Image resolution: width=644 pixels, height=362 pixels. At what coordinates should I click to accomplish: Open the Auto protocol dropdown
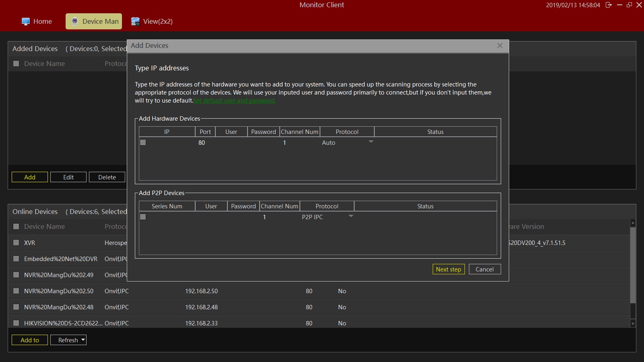click(371, 142)
